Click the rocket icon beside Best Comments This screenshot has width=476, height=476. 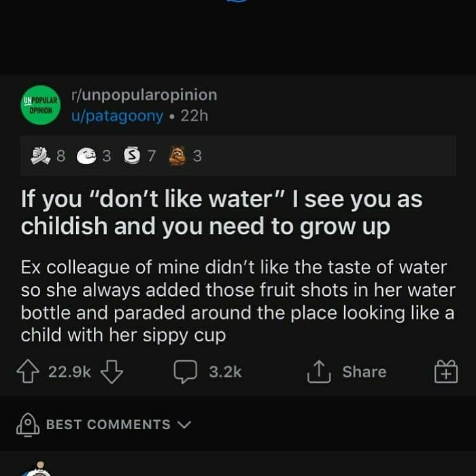[29, 424]
